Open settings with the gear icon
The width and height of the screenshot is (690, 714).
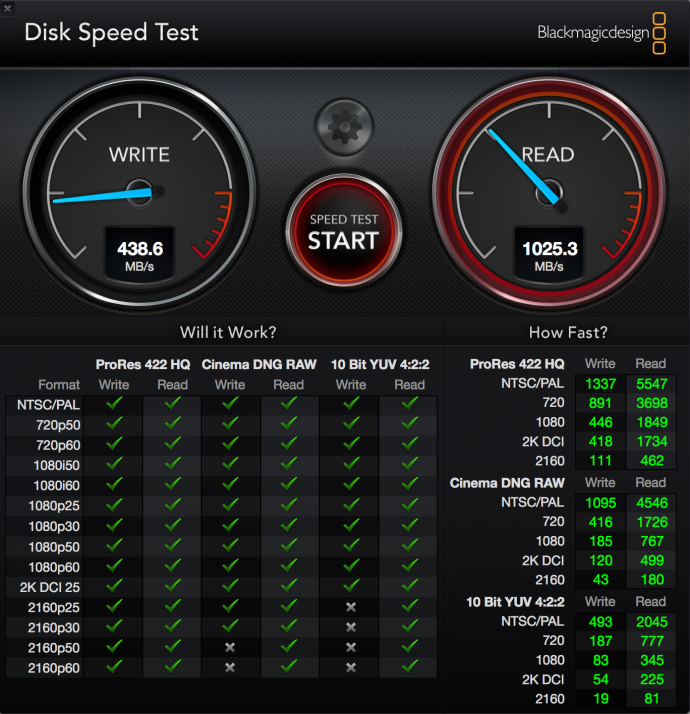pyautogui.click(x=343, y=126)
